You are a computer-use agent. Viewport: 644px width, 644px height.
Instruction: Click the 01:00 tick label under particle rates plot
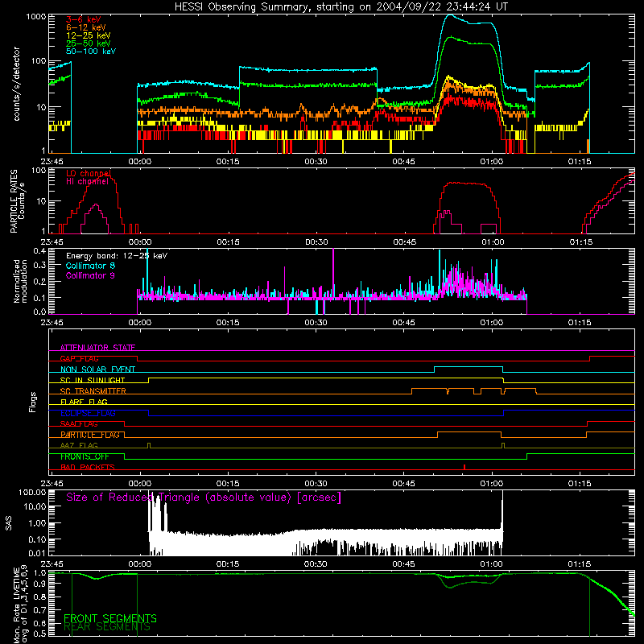coord(493,242)
